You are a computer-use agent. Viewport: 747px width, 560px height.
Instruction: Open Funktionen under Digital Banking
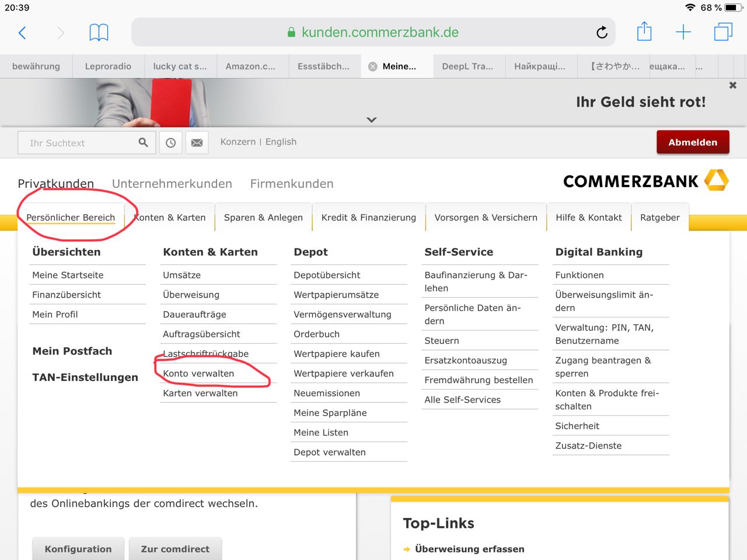coord(580,275)
